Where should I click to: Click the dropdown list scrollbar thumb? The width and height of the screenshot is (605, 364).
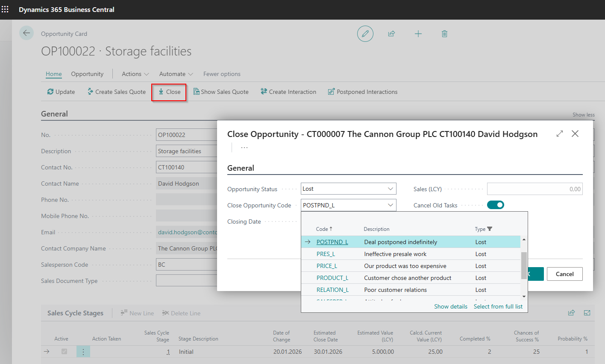(524, 265)
